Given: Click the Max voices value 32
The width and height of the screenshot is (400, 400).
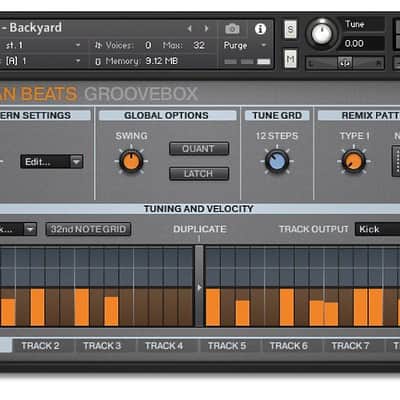Looking at the screenshot, I should click(199, 45).
